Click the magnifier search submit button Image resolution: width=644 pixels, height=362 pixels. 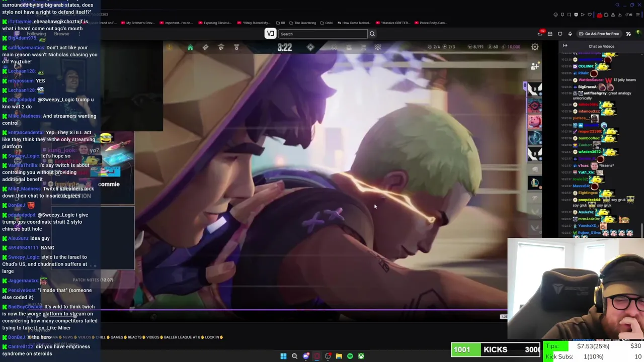372,34
